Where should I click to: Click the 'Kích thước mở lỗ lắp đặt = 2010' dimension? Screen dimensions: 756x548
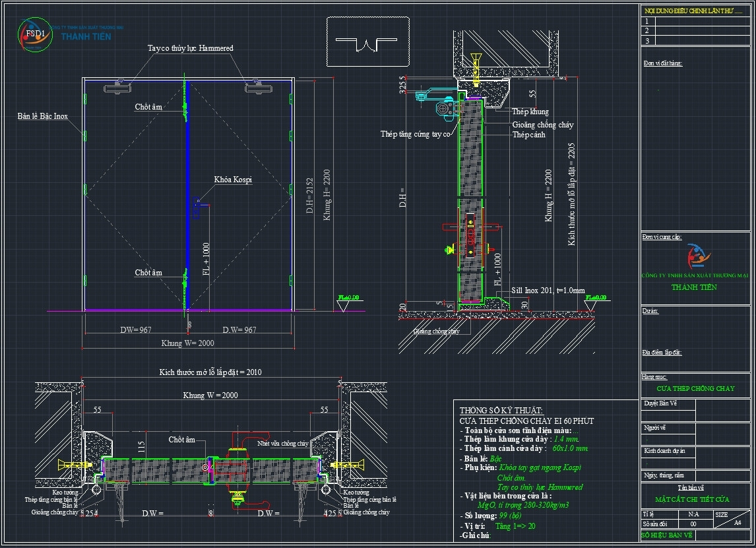(x=210, y=372)
